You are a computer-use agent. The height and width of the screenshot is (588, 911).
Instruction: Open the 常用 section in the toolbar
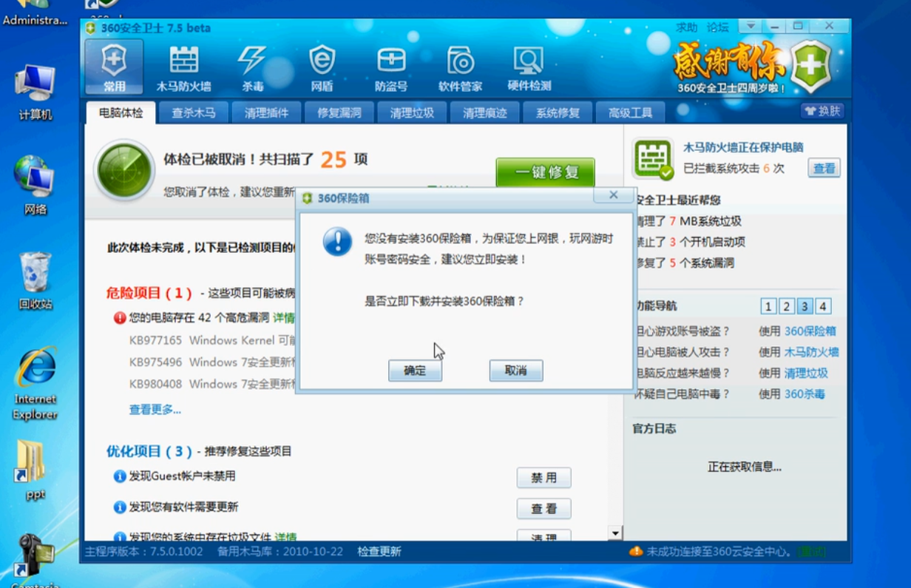click(114, 67)
